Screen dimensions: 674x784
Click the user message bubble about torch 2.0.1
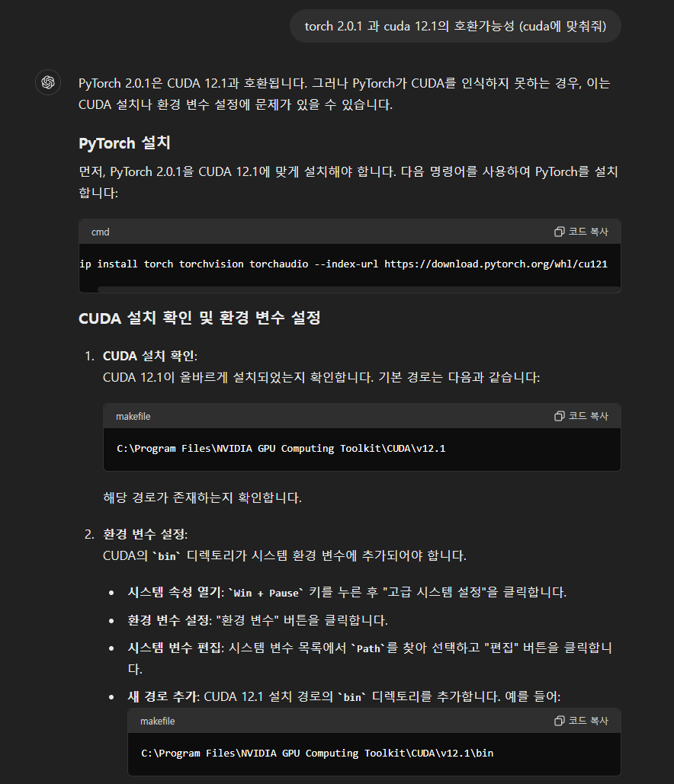[x=455, y=26]
